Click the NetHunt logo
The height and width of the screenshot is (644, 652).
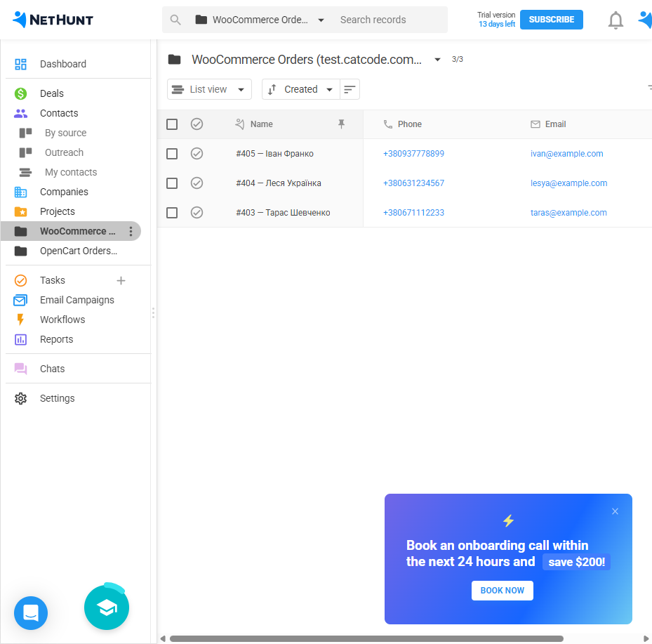point(53,20)
